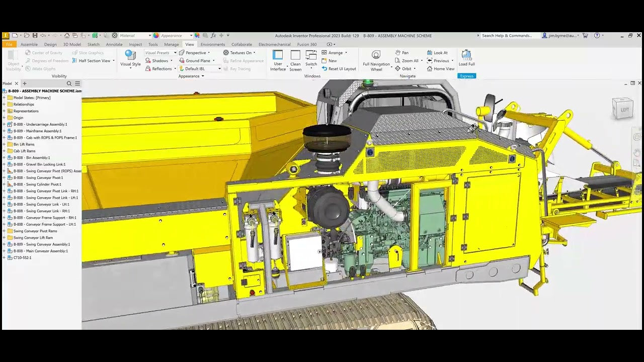Click the search icon in Model browser
Image resolution: width=644 pixels, height=362 pixels.
[69, 83]
